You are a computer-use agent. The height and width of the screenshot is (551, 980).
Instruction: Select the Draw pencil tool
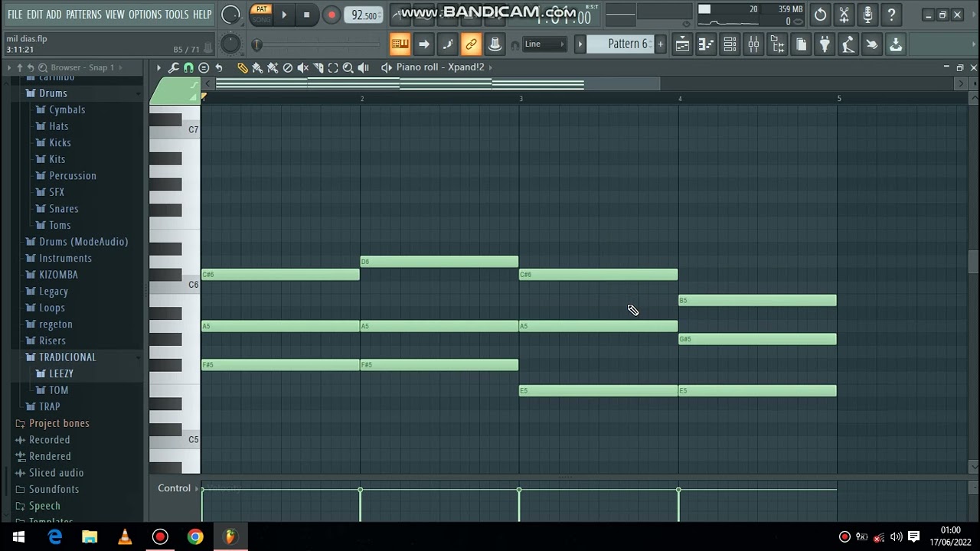pyautogui.click(x=242, y=67)
